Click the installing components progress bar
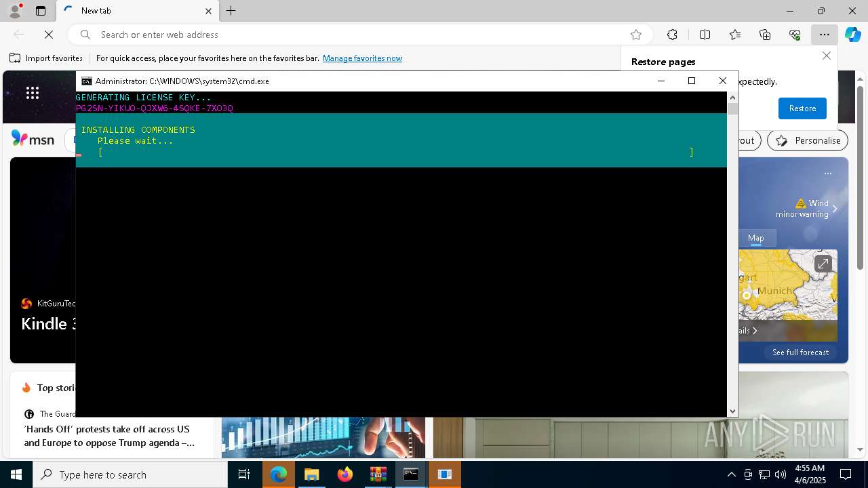The width and height of the screenshot is (868, 488). pyautogui.click(x=396, y=152)
